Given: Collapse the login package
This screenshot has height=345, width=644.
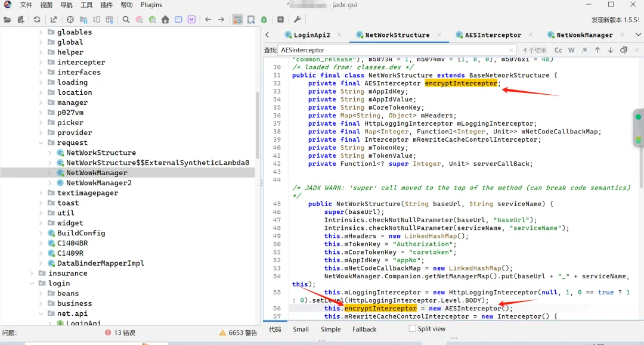Looking at the screenshot, I should (32, 284).
